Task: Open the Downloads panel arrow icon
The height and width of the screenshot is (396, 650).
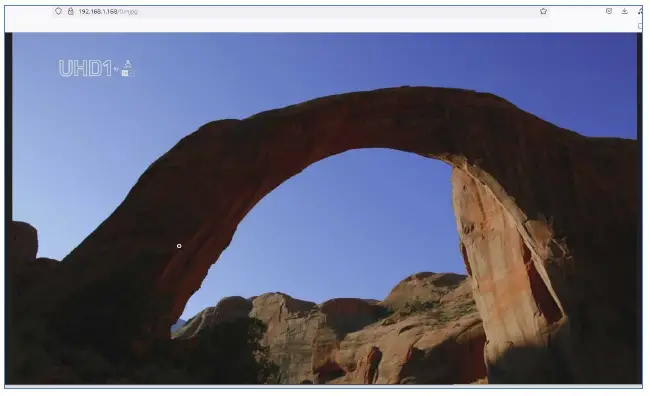Action: coord(624,11)
